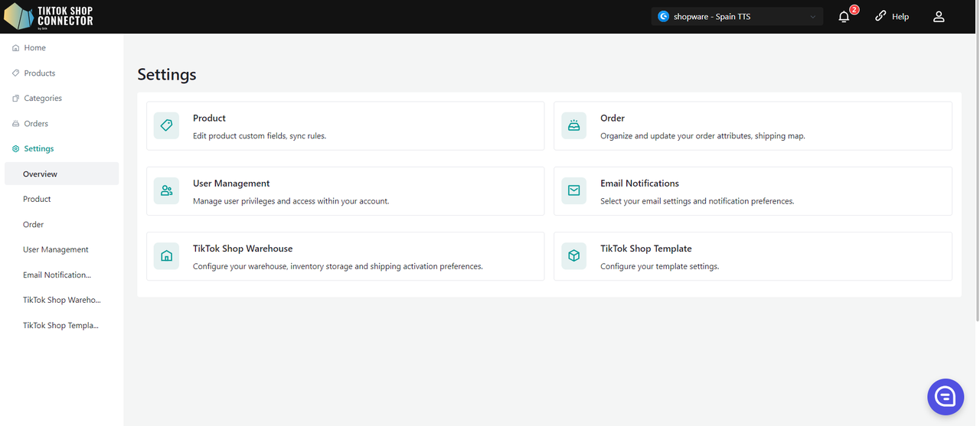Click the TikTok Shop Warehouse icon

tap(166, 256)
